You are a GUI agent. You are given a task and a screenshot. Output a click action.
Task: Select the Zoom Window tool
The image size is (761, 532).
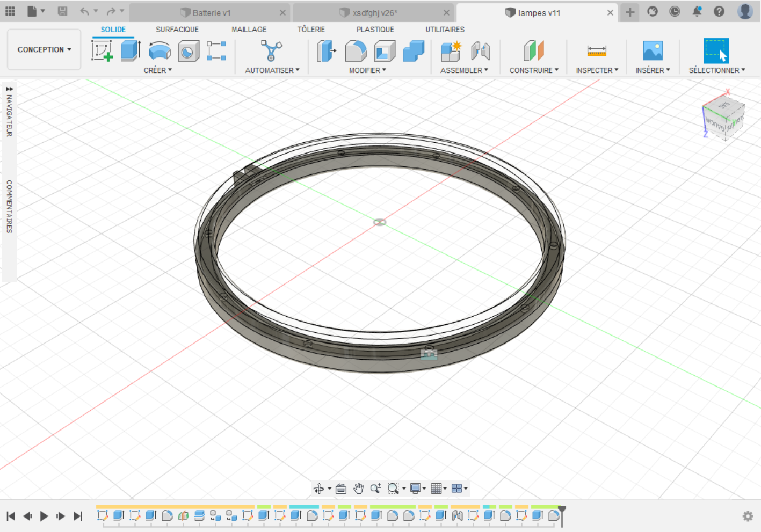point(393,489)
